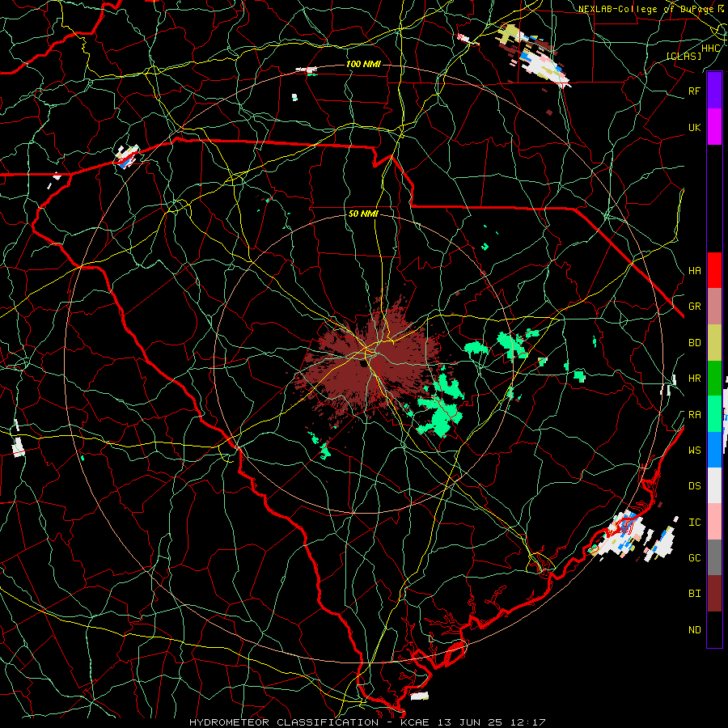The width and height of the screenshot is (728, 728).
Task: Click the 50 NMI range ring label
Action: [363, 214]
